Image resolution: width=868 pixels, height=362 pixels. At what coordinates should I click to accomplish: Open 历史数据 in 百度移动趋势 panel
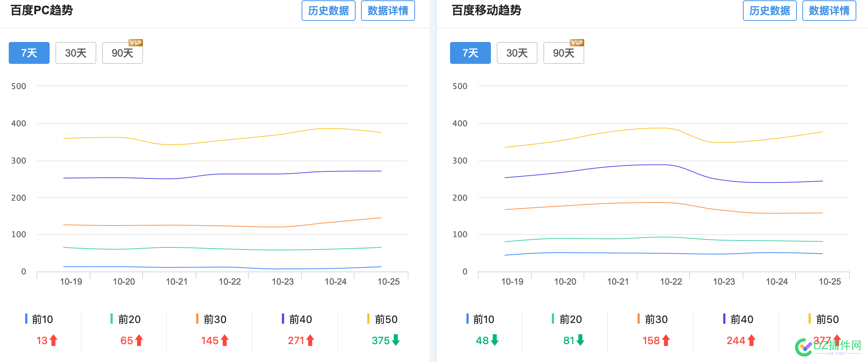(x=770, y=11)
